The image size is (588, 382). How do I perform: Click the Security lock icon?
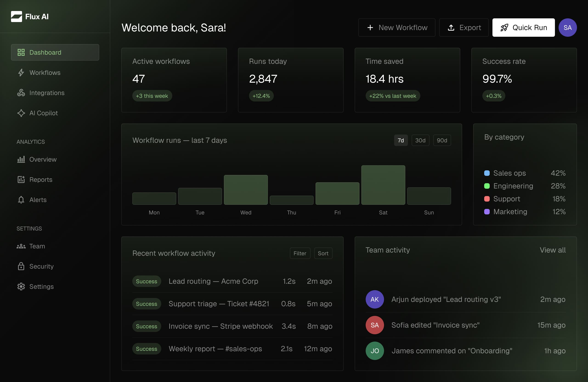pos(21,266)
